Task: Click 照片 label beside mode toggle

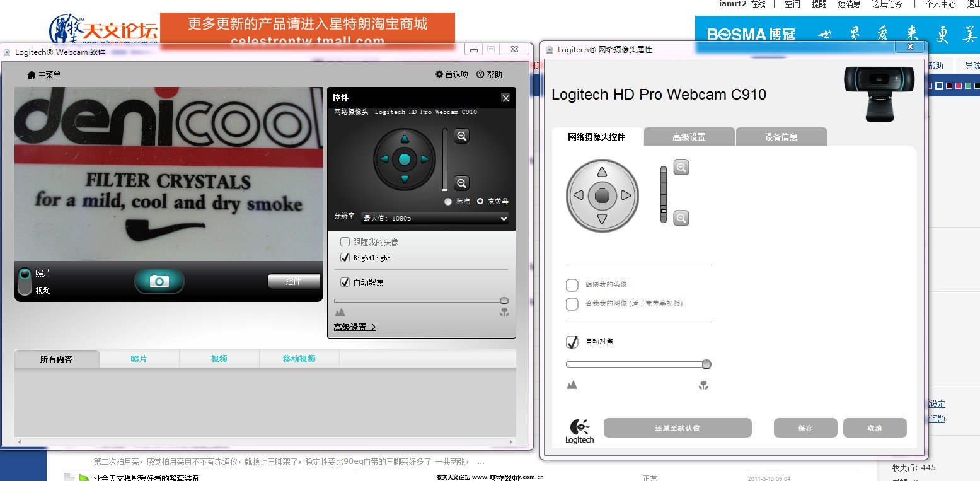Action: coord(43,273)
